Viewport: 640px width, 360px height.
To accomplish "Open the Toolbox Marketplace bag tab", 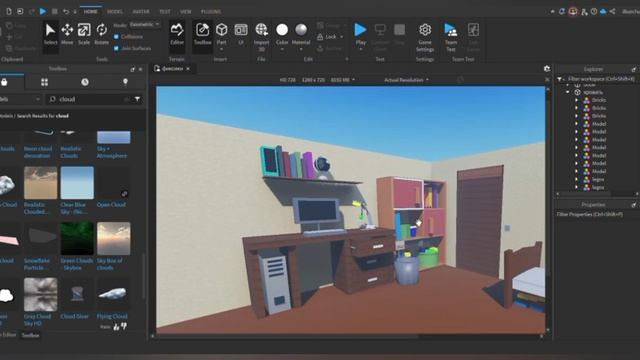I will 4,82.
